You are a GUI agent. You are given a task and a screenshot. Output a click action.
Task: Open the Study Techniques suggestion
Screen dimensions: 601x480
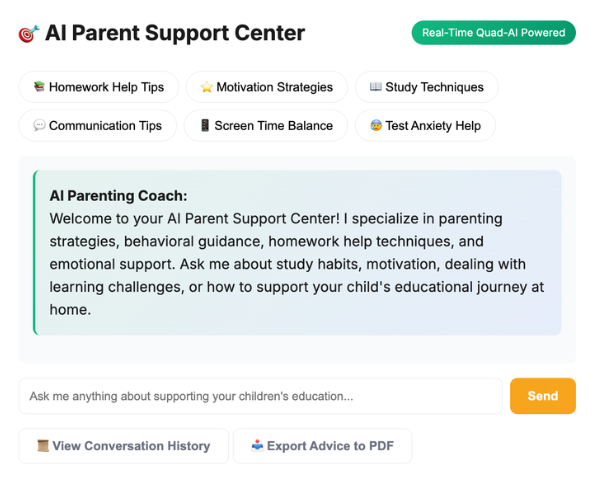(426, 87)
